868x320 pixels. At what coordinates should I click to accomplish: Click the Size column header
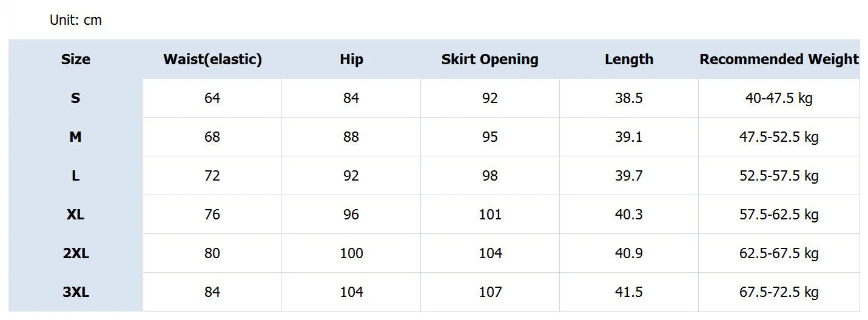75,59
